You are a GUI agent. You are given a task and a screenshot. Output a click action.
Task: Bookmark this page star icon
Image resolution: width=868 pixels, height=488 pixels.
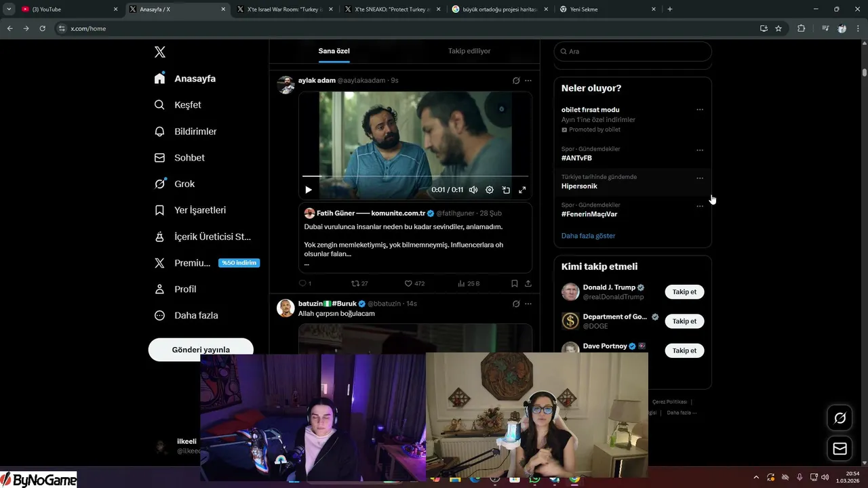click(x=778, y=28)
